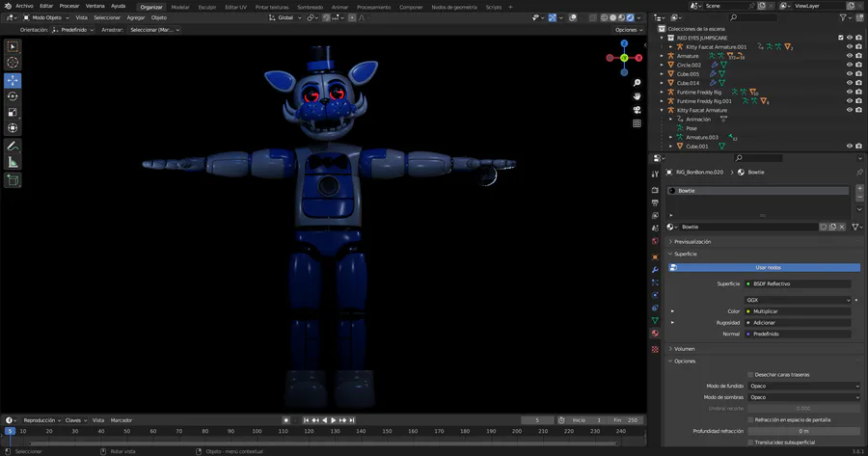Click the Fin 250 end frame field
Viewport: 868px width, 456px height.
pyautogui.click(x=626, y=420)
